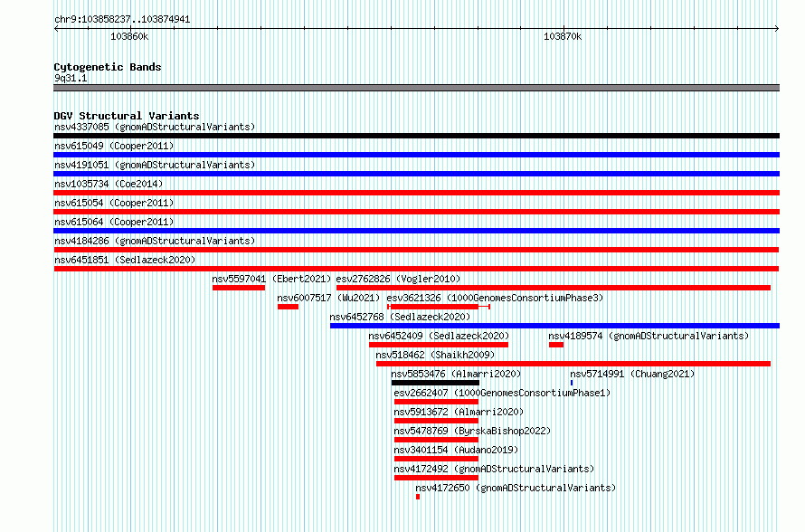Open the nsv5853476 (Almarri2020) label

pyautogui.click(x=456, y=374)
